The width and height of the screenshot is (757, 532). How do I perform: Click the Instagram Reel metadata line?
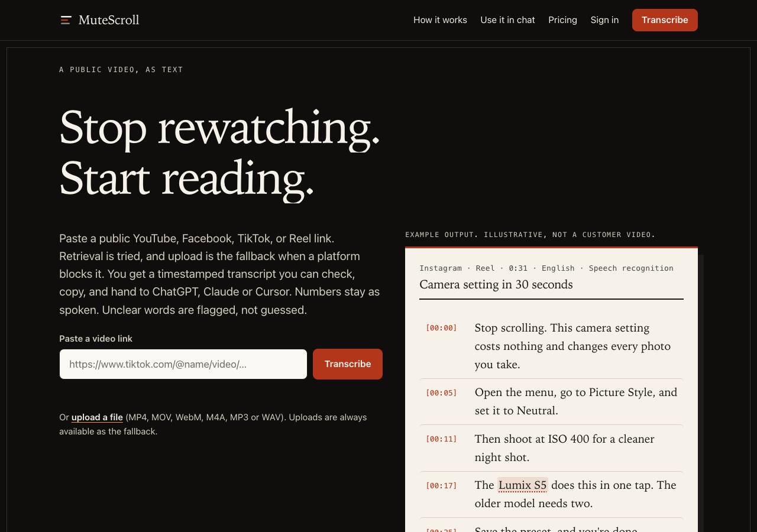546,268
